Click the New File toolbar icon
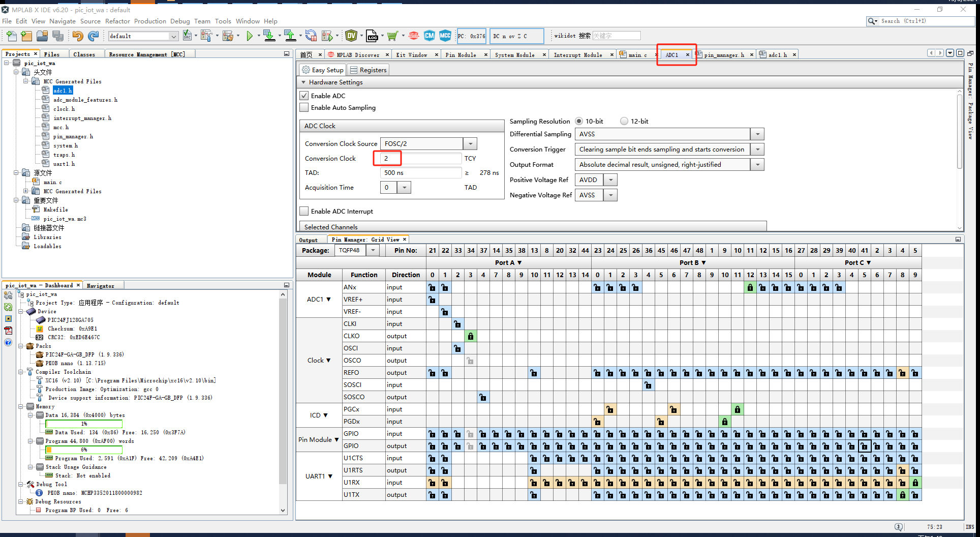 pos(11,36)
